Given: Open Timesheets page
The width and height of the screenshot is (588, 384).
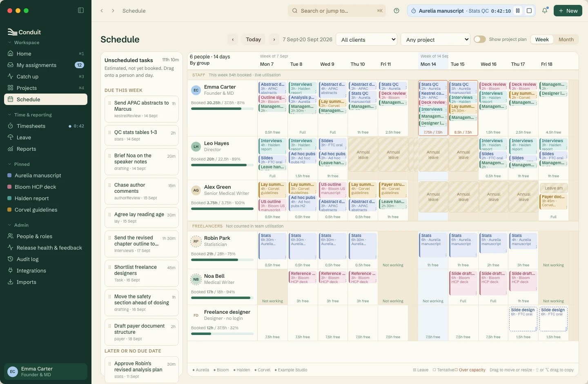Looking at the screenshot, I should click(x=46, y=126).
